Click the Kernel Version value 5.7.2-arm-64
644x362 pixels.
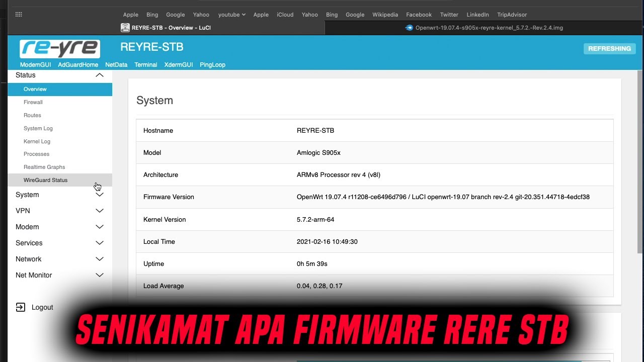315,220
